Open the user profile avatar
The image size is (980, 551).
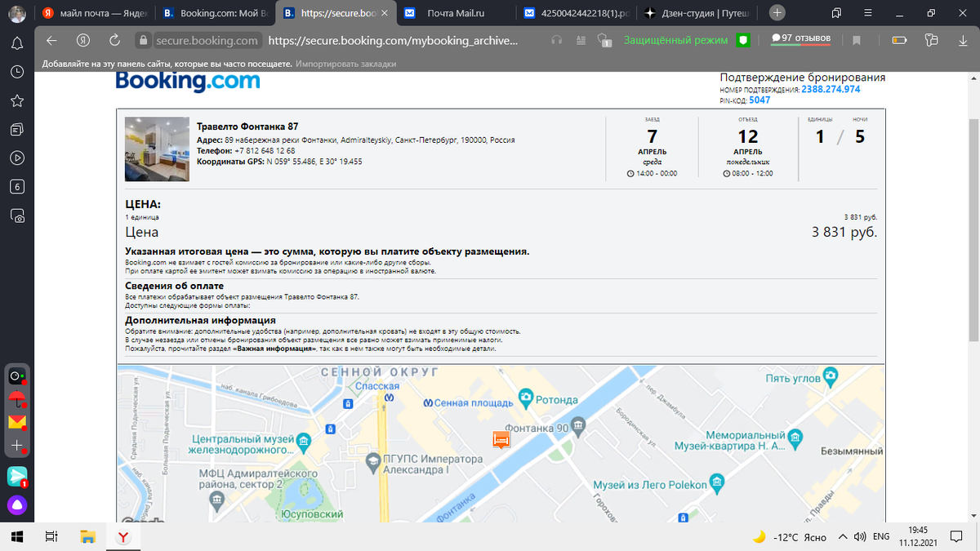[x=16, y=14]
